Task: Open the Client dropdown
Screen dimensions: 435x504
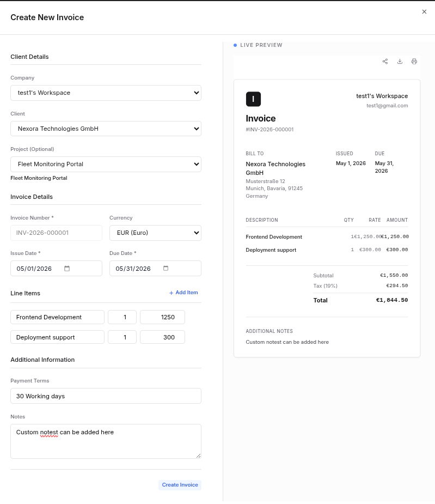Action: click(106, 129)
